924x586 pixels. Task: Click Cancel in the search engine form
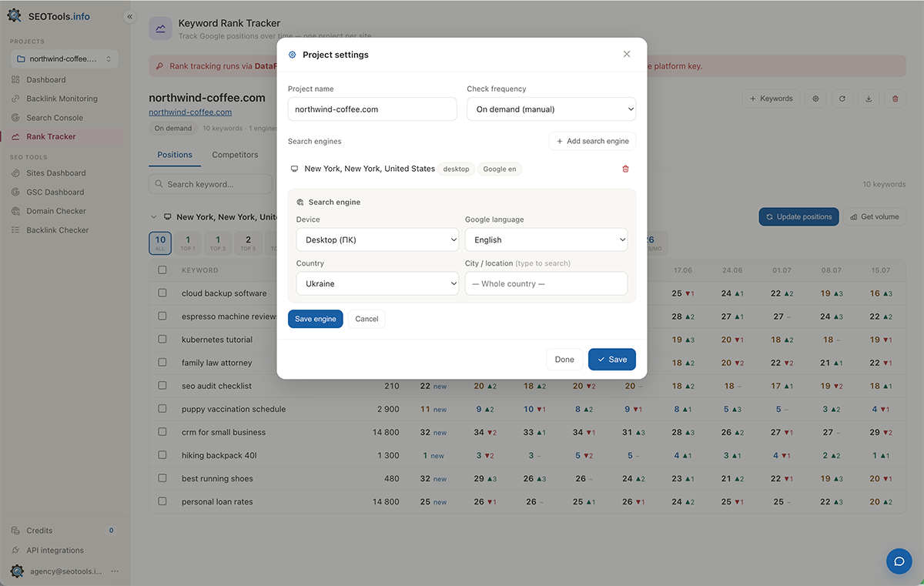point(367,319)
